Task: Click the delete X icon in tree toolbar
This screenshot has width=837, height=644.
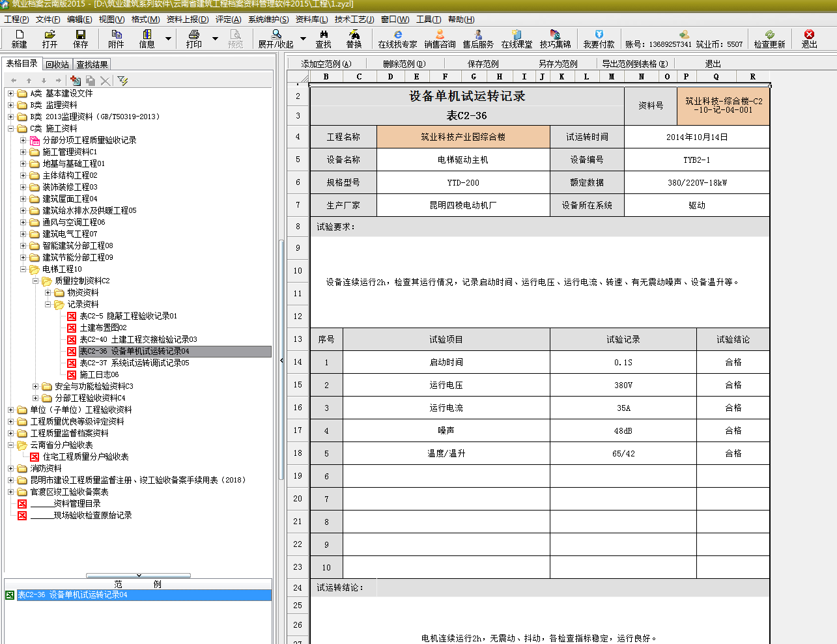Action: point(105,81)
